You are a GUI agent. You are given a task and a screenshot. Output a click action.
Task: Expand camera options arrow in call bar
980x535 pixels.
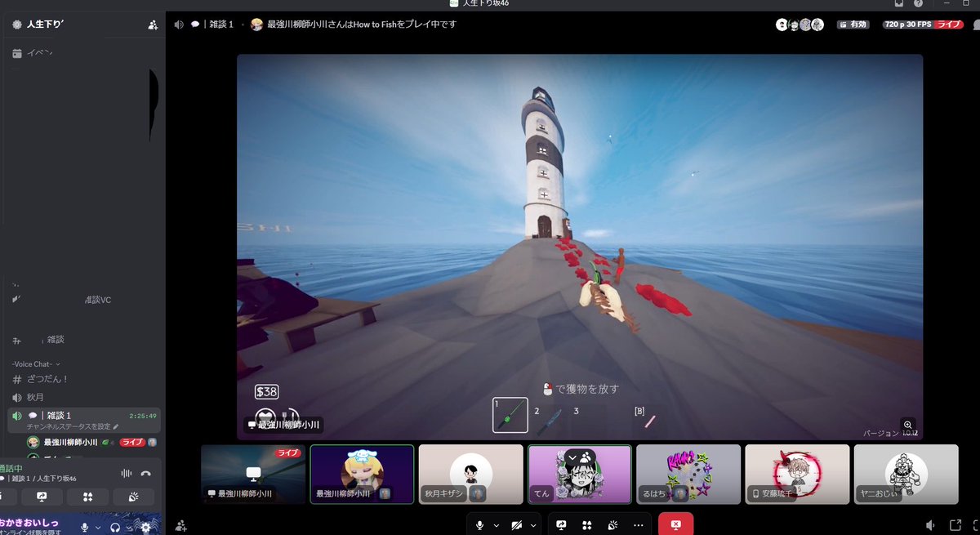tap(533, 525)
